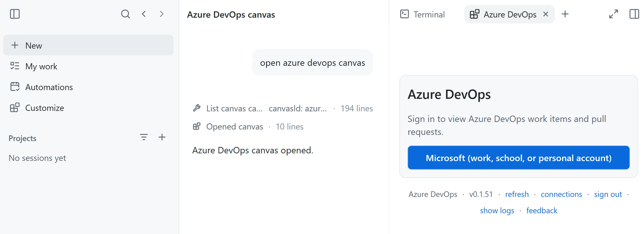Click the '10 lines' label
644x234 pixels.
click(290, 126)
